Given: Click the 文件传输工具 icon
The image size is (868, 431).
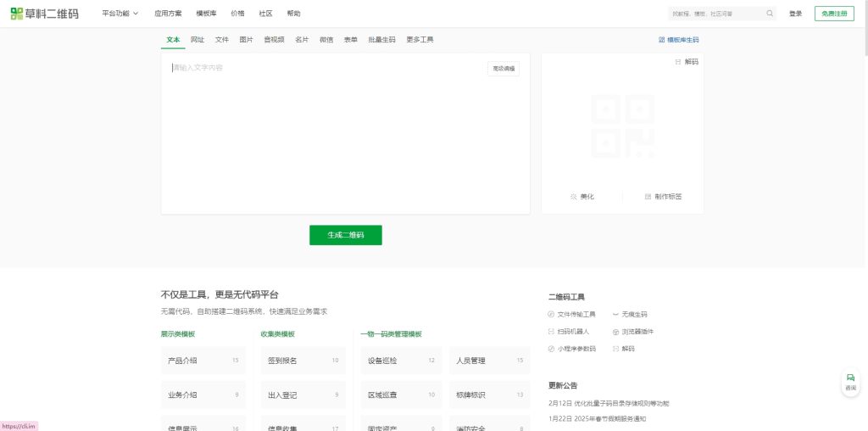Looking at the screenshot, I should (551, 314).
